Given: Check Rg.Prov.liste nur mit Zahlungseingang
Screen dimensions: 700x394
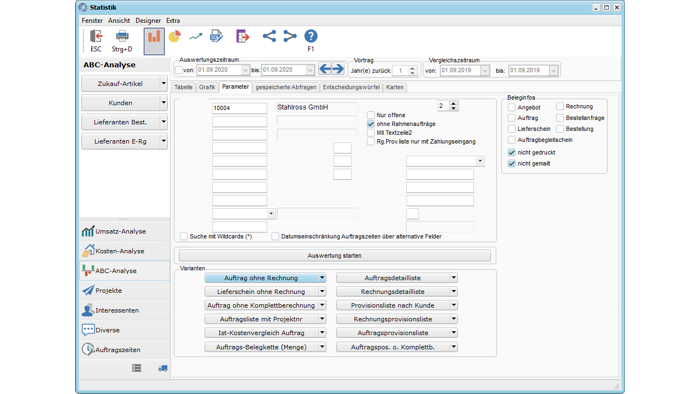Looking at the screenshot, I should click(x=371, y=141).
